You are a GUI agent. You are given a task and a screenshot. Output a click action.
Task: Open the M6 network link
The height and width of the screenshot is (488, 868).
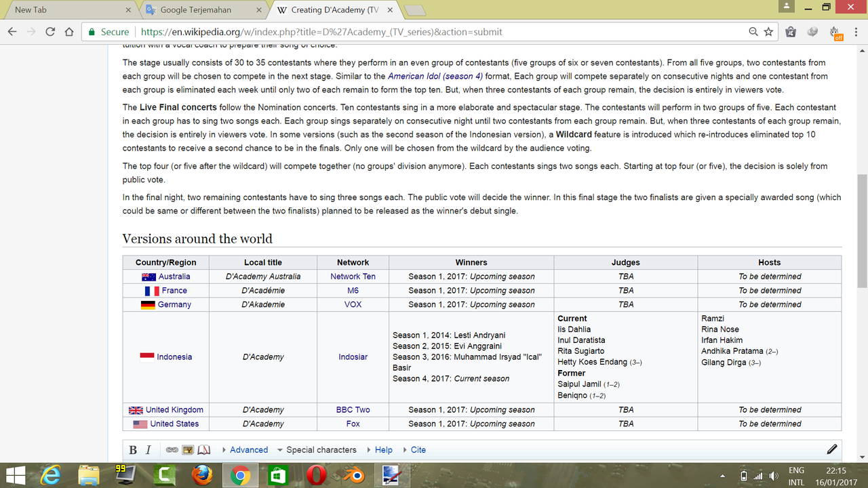[353, 291]
